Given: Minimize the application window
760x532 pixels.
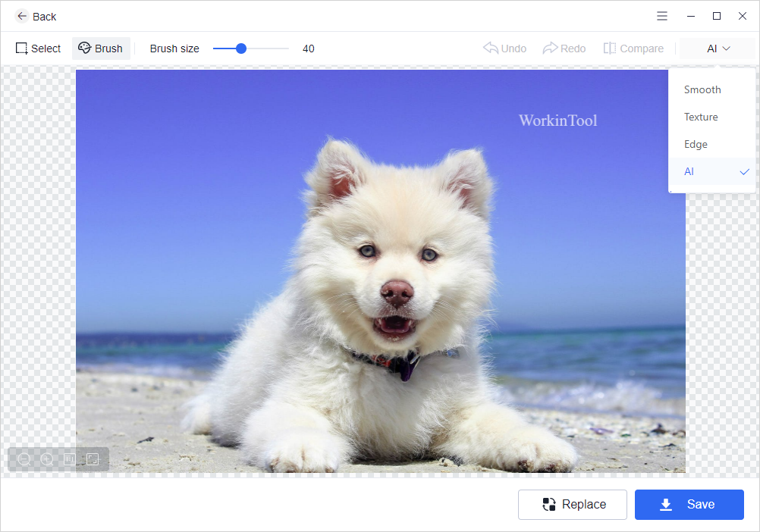Looking at the screenshot, I should [691, 16].
